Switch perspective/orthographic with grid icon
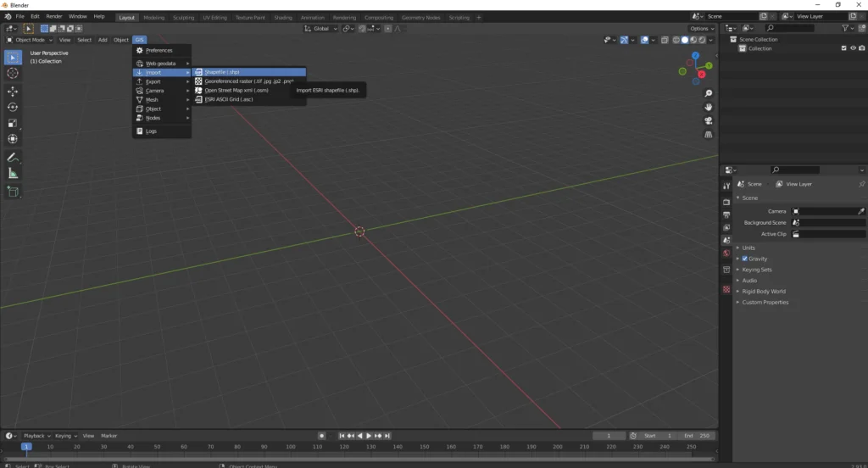 click(x=708, y=135)
